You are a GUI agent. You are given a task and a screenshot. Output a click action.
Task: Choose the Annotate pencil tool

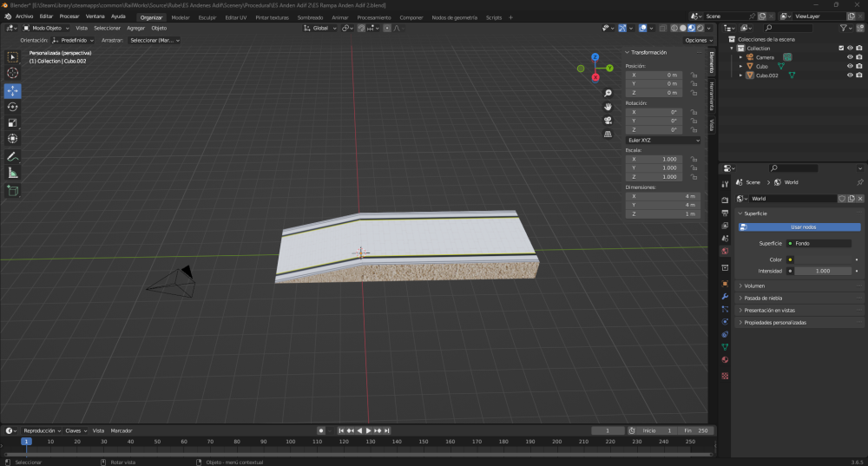click(13, 157)
